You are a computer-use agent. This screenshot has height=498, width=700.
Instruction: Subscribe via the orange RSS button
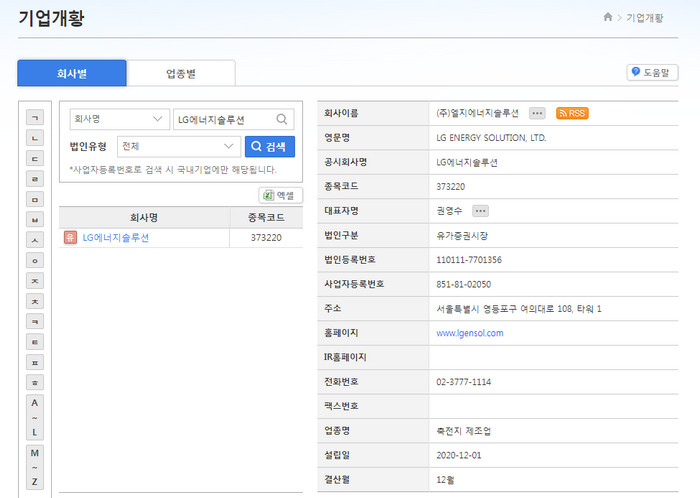[x=572, y=113]
